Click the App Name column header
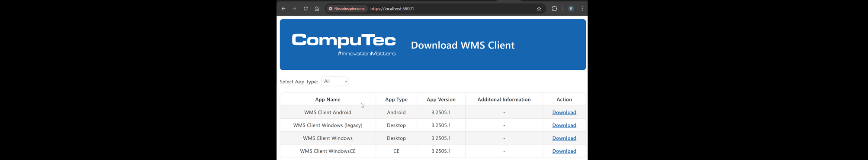 click(328, 99)
